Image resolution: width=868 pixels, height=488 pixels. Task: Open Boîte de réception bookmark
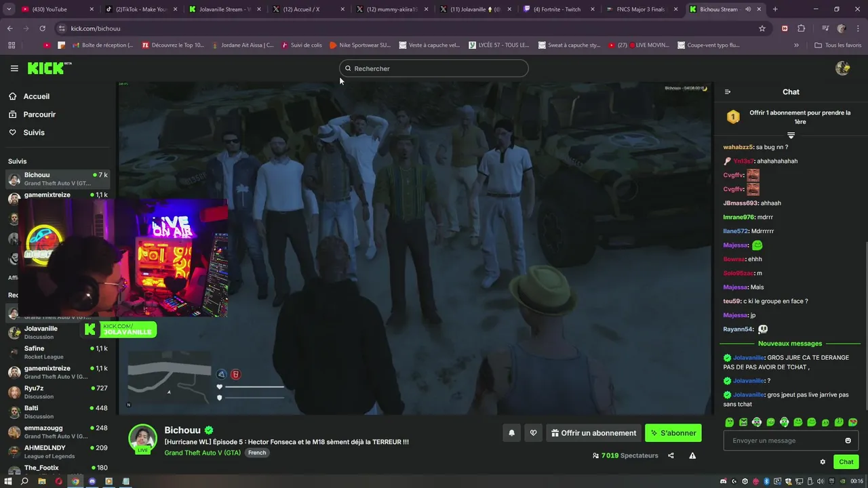(103, 45)
